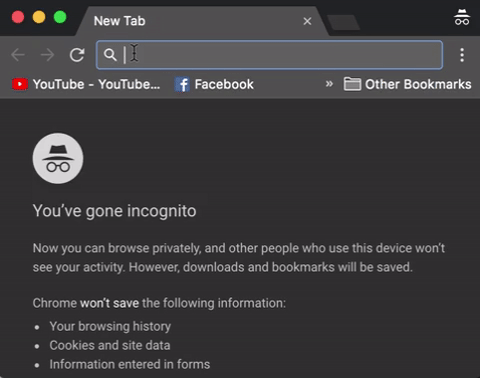Click the yellow minimize window button
This screenshot has width=480, height=378.
click(39, 17)
